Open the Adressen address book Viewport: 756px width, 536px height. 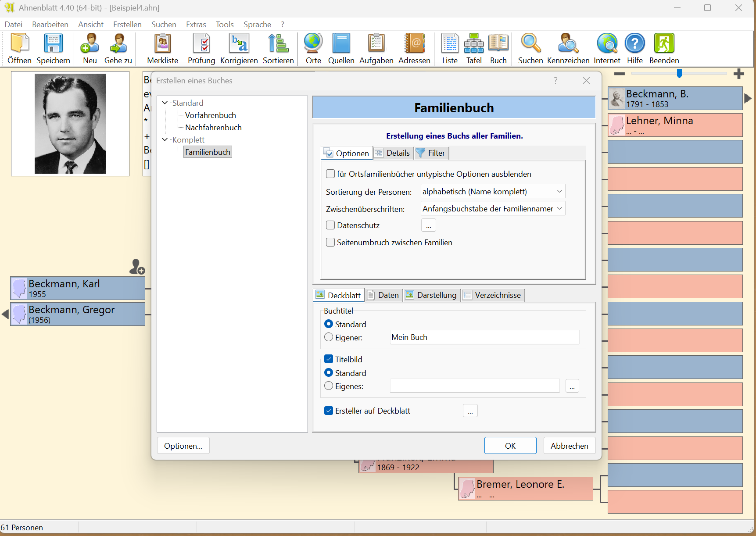point(414,49)
